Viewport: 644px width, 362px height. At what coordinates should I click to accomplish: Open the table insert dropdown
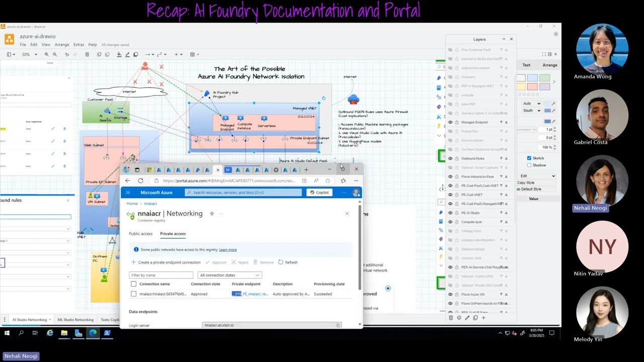(194, 54)
